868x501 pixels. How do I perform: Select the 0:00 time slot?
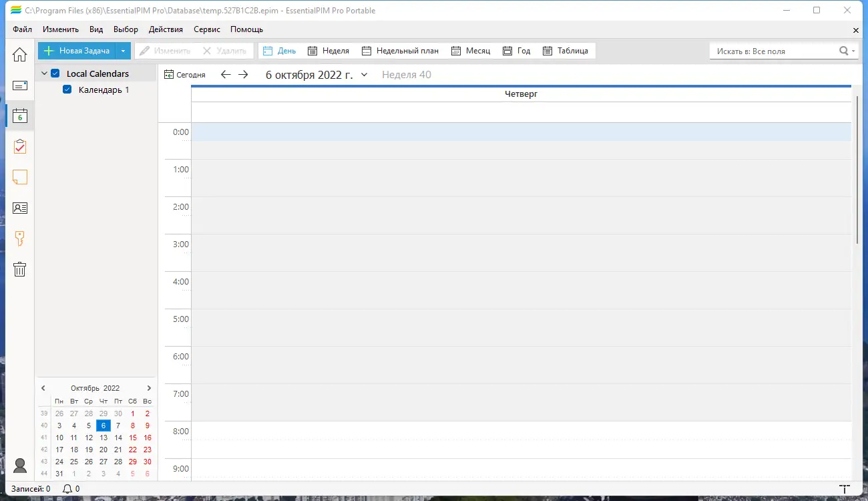click(521, 132)
